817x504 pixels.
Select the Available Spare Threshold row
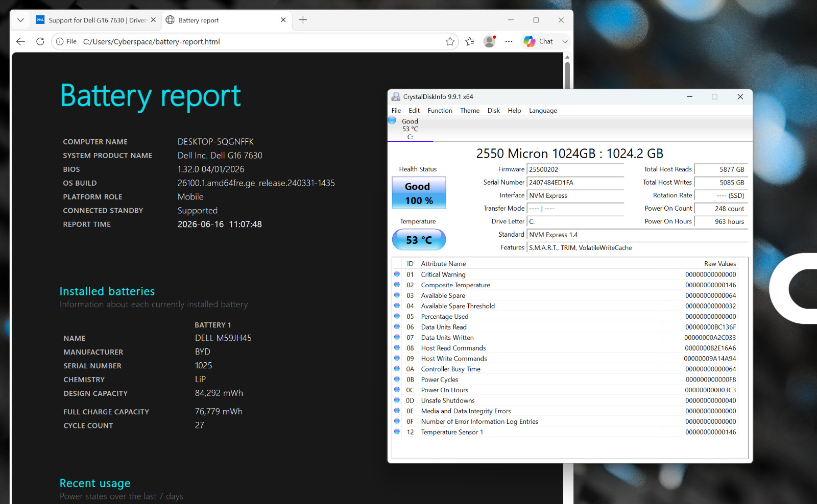[x=565, y=306]
